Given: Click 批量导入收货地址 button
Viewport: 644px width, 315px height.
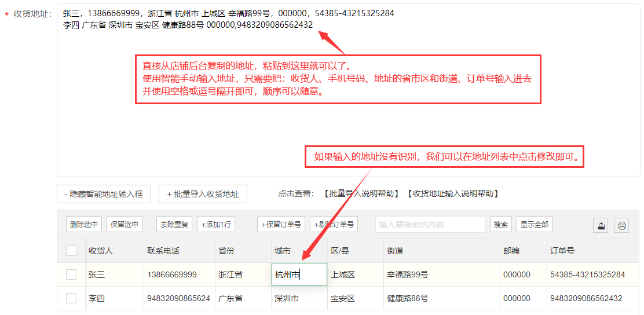Looking at the screenshot, I should 203,194.
